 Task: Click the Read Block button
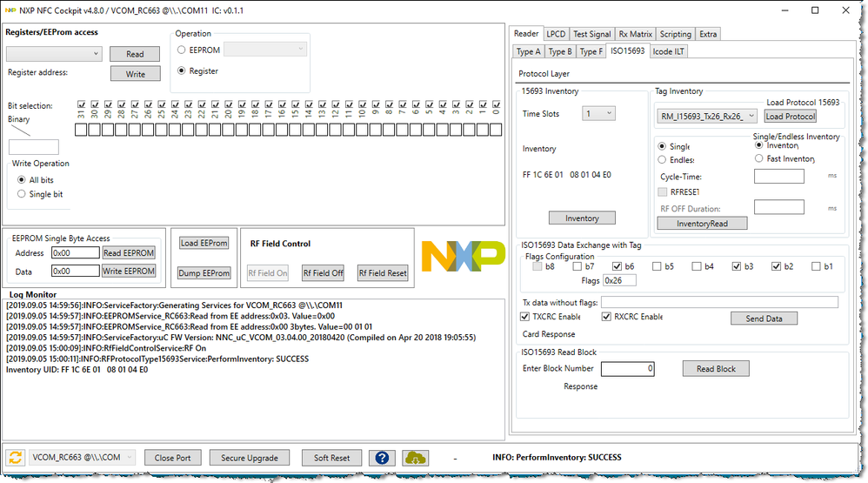click(716, 369)
